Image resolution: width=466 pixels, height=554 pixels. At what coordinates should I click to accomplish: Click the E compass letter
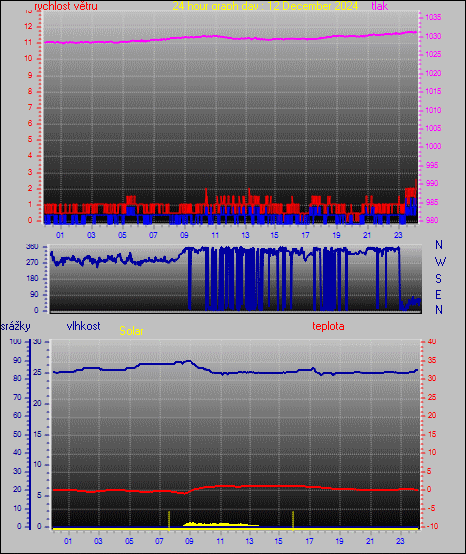tap(438, 294)
